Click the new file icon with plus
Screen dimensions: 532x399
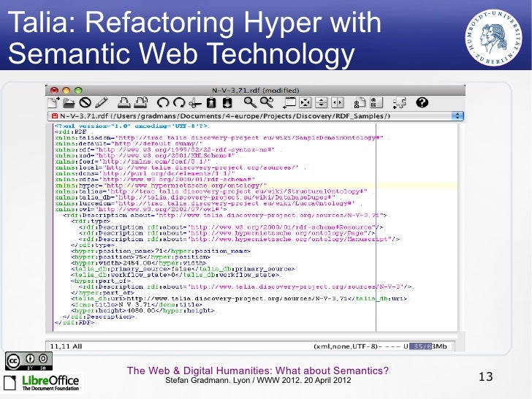click(53, 102)
